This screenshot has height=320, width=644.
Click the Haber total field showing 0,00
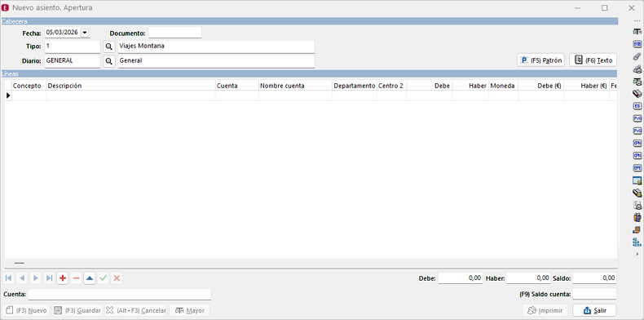(x=528, y=278)
